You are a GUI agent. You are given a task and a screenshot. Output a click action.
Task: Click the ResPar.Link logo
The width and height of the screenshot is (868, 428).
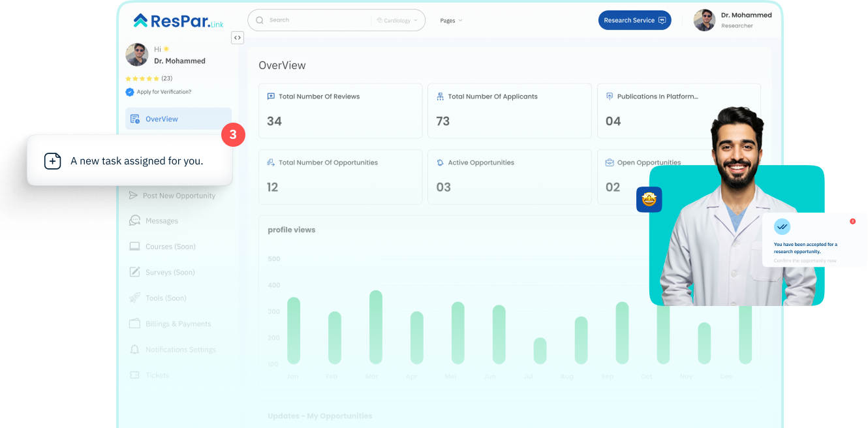click(x=179, y=21)
